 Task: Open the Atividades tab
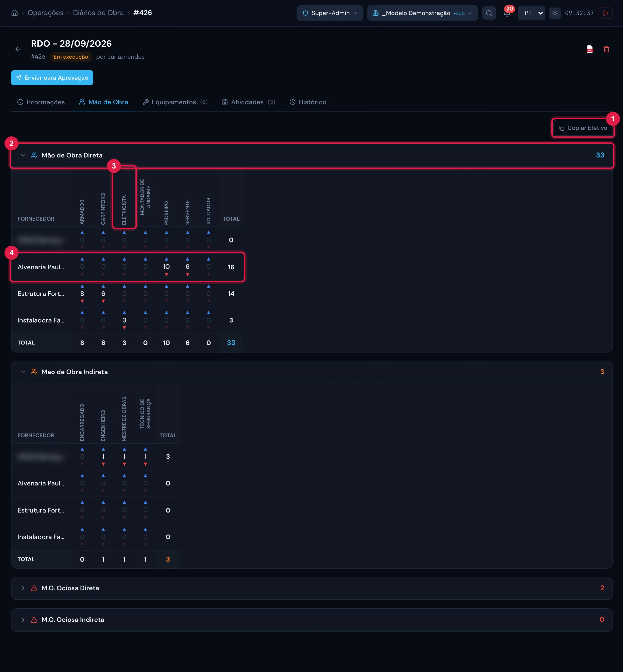(249, 102)
